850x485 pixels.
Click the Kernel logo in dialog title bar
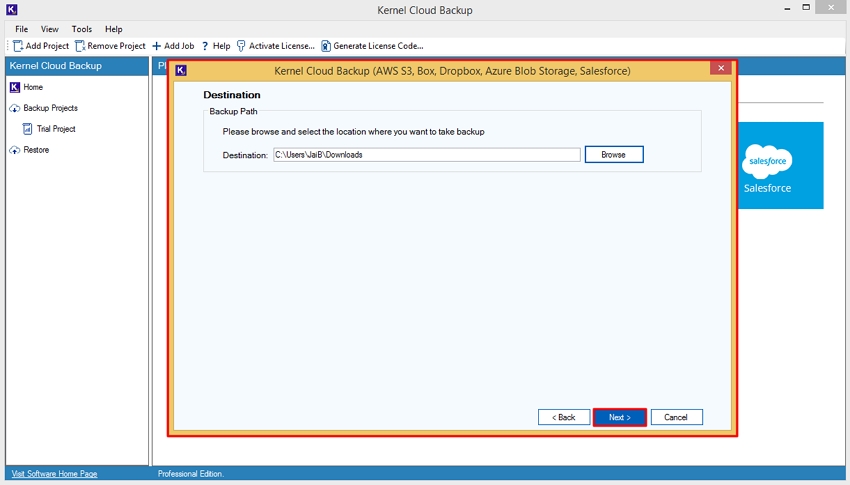181,70
